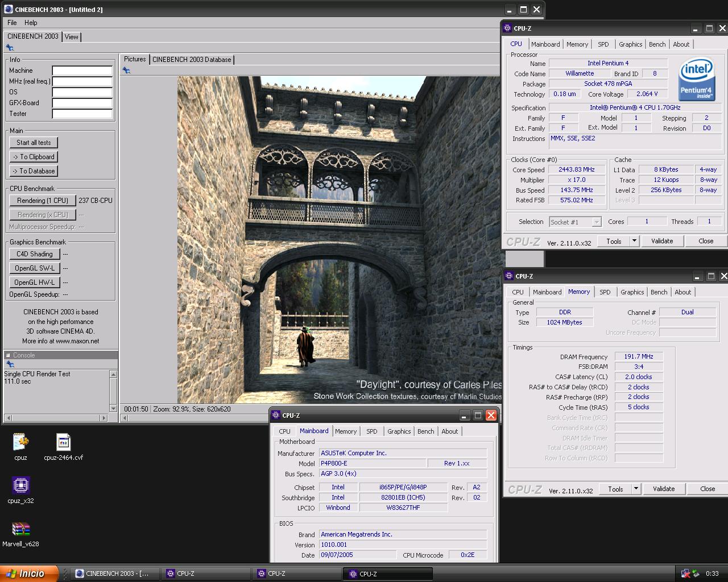Click the Console panel collapse icon
The height and width of the screenshot is (582, 728).
pyautogui.click(x=8, y=355)
